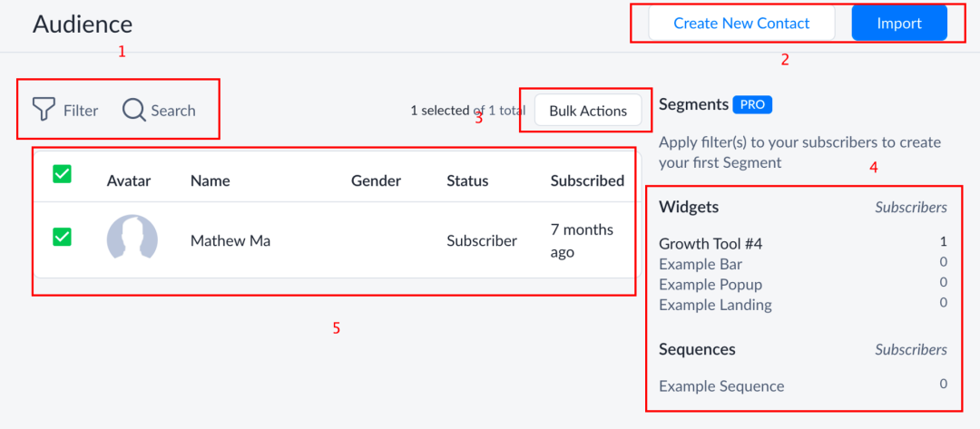Deselect the Mathew Ma row checkbox
Image resolution: width=980 pixels, height=429 pixels.
[62, 237]
